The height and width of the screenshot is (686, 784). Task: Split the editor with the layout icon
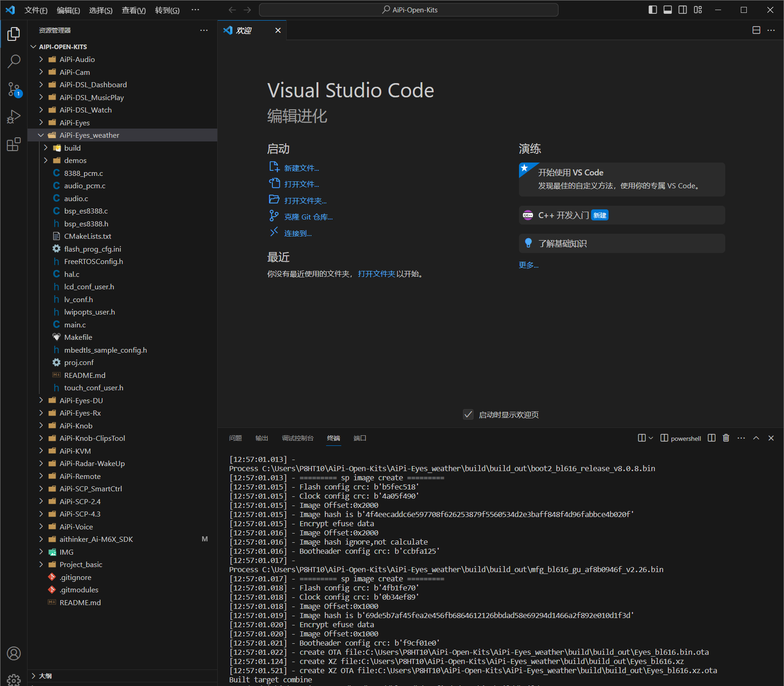tap(756, 30)
